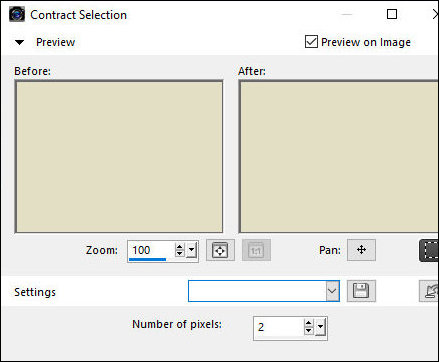
Task: Click the Before preview pane
Action: point(119,157)
